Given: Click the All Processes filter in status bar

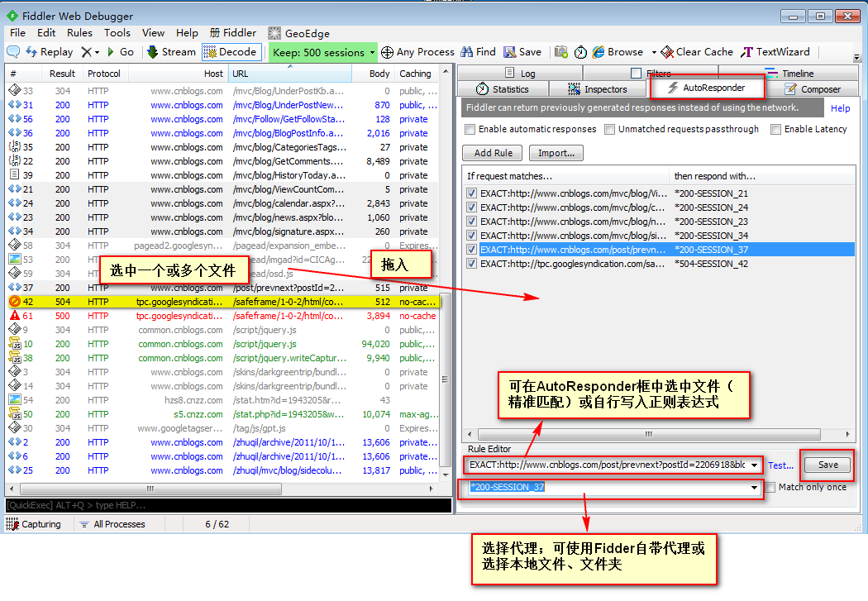Looking at the screenshot, I should 112,524.
